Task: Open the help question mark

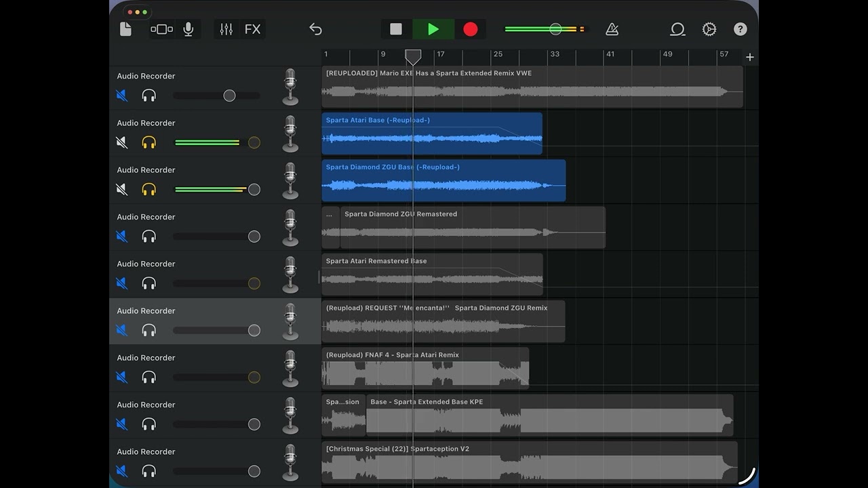Action: [741, 29]
